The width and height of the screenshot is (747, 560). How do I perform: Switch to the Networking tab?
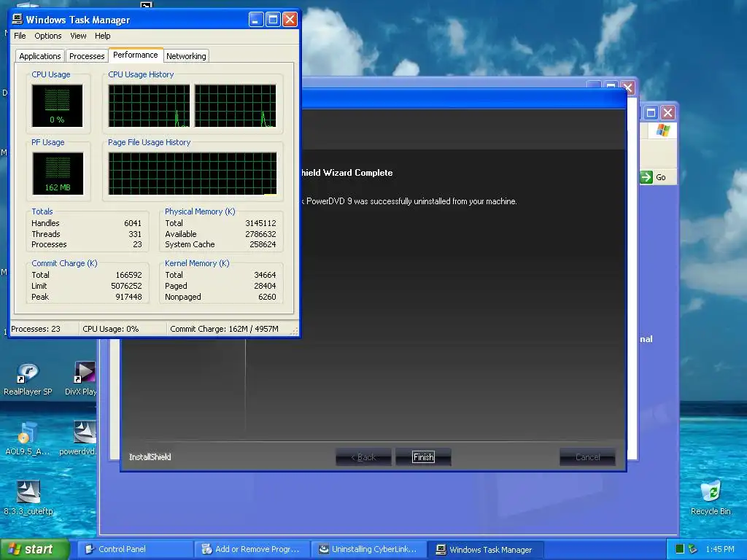coord(186,56)
